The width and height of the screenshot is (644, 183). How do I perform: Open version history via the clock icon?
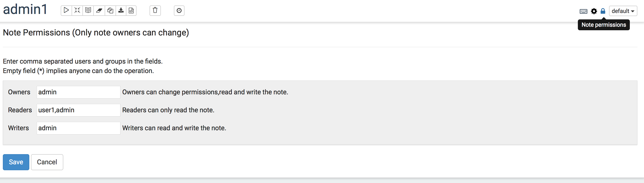coord(179,10)
